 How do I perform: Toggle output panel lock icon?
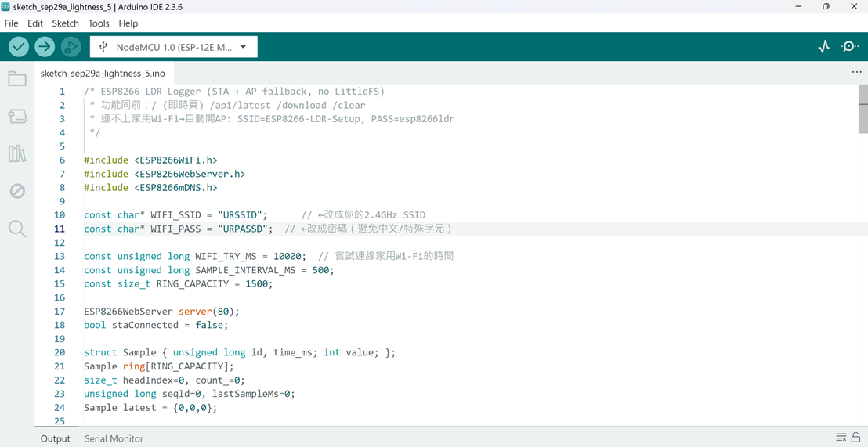pyautogui.click(x=856, y=438)
